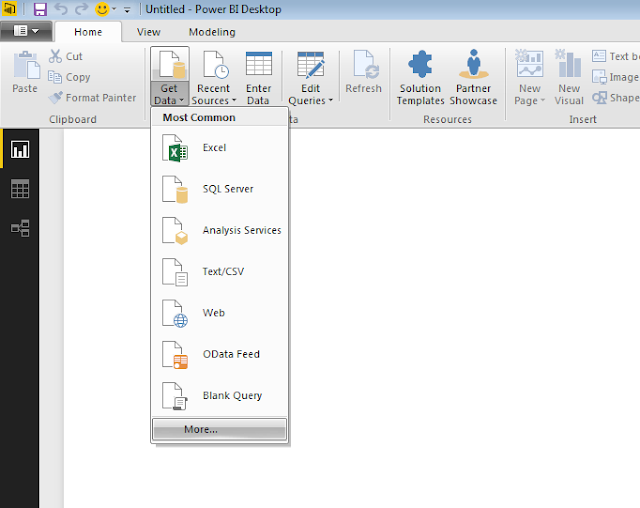Click the Enter Data table icon
The height and width of the screenshot is (508, 640).
point(259,64)
